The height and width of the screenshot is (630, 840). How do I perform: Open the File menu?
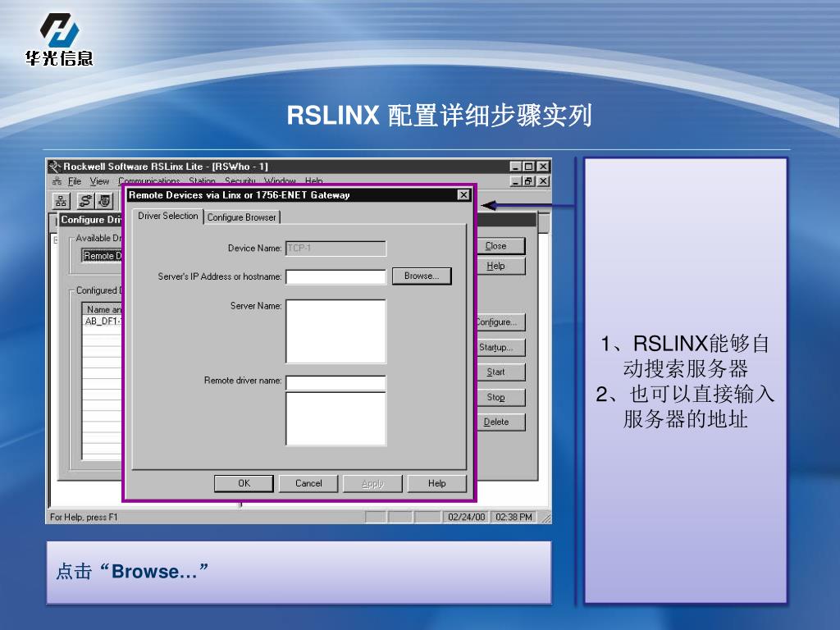[75, 181]
